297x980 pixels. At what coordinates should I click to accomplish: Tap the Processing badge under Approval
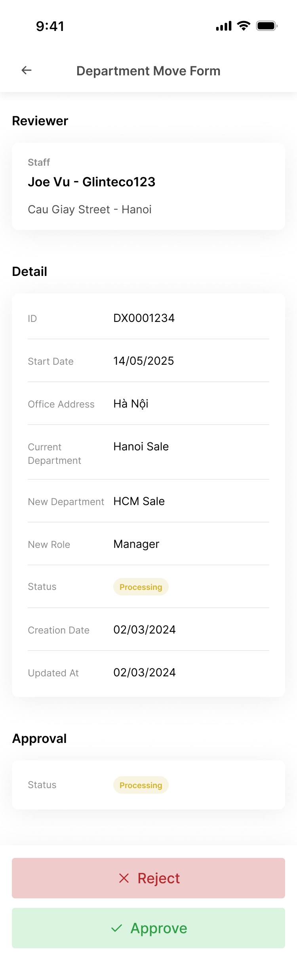pyautogui.click(x=141, y=785)
